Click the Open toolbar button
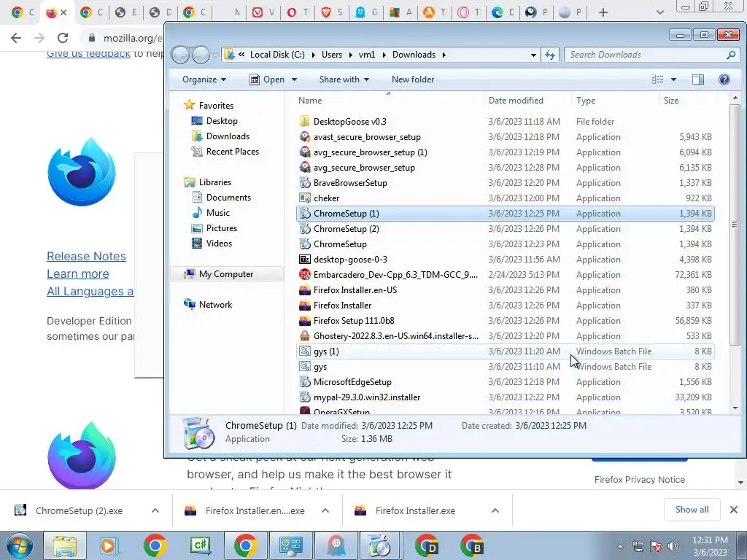Viewport: 747px width, 560px height. click(x=267, y=79)
